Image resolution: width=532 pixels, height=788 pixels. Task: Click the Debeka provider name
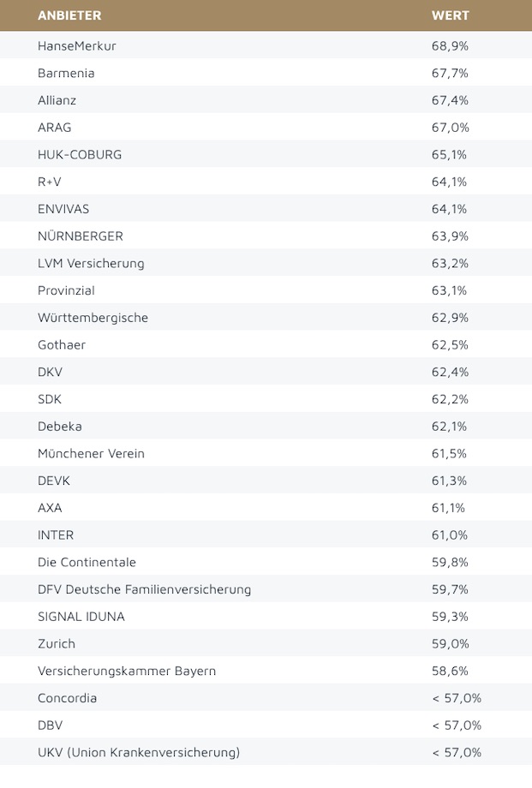tap(60, 427)
